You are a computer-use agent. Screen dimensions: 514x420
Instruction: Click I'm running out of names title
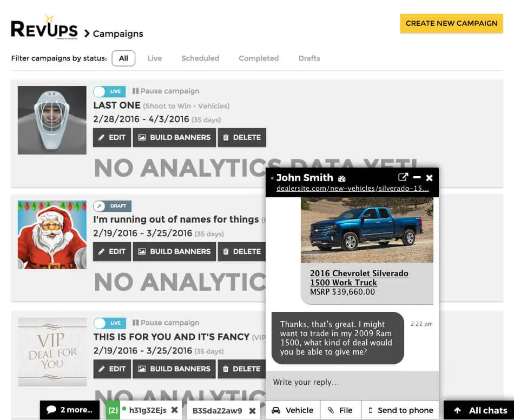pyautogui.click(x=176, y=219)
